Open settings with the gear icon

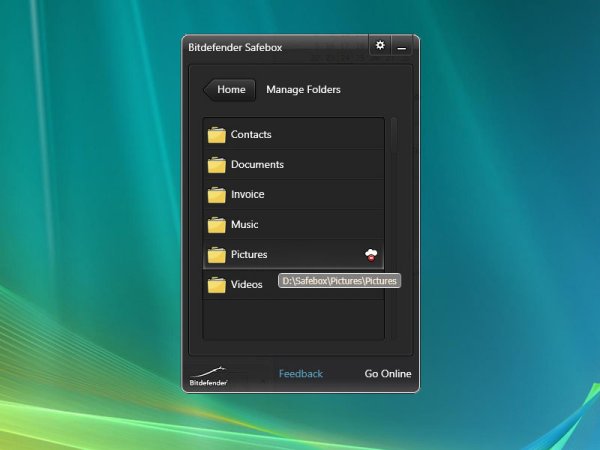(380, 46)
